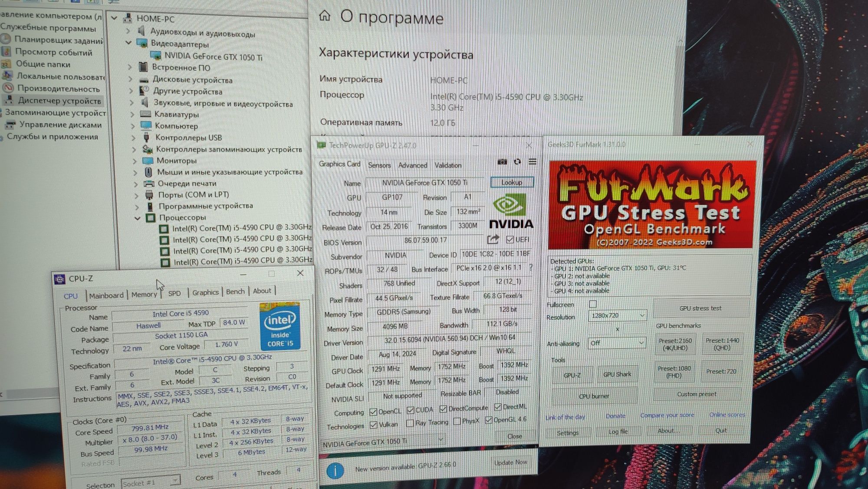Click the Bus Interface question mark icon

coord(531,268)
